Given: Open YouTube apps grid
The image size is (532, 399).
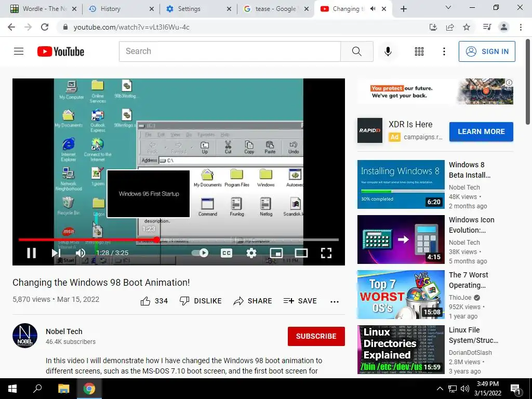Looking at the screenshot, I should (419, 51).
